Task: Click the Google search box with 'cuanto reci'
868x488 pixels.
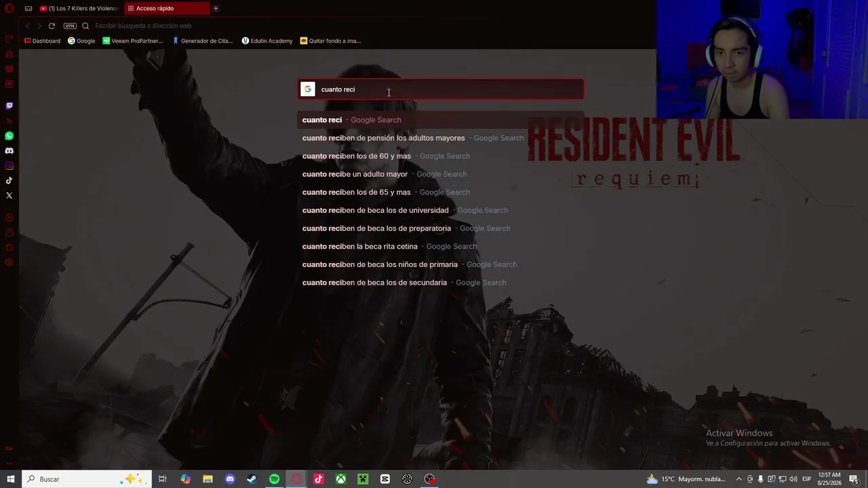Action: (441, 89)
